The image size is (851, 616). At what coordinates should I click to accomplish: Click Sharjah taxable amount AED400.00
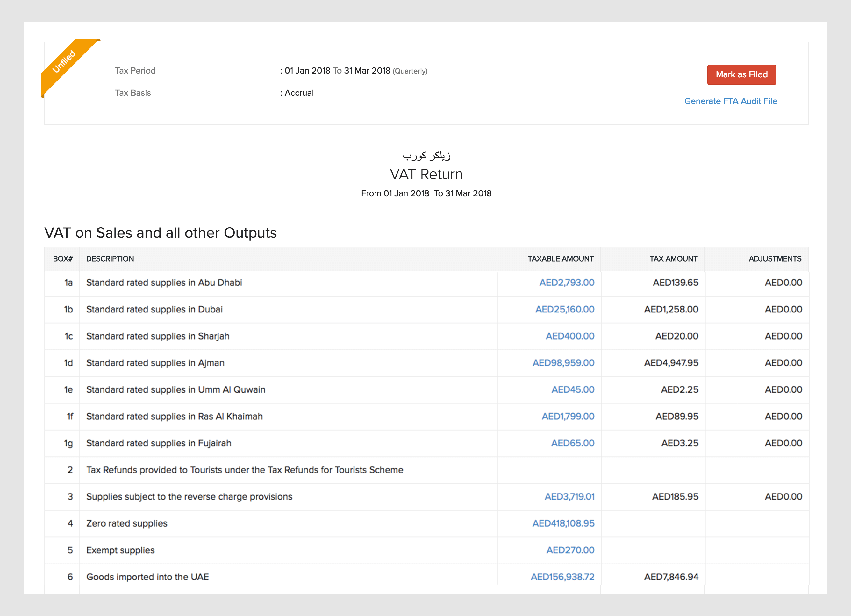coord(569,336)
